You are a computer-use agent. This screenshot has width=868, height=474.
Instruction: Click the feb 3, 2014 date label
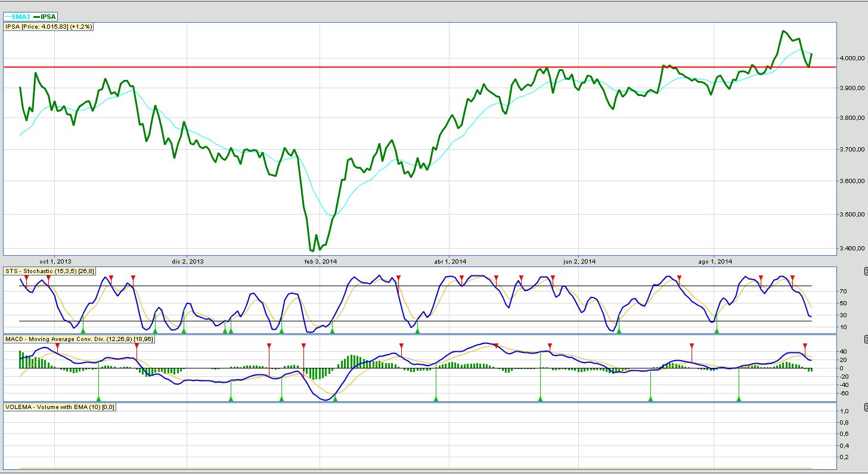pos(321,261)
